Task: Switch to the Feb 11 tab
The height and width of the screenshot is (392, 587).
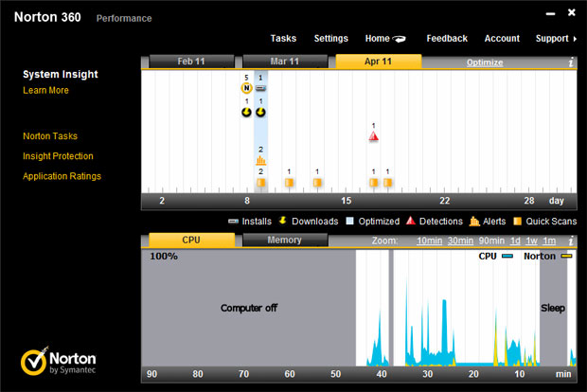Action: 191,61
